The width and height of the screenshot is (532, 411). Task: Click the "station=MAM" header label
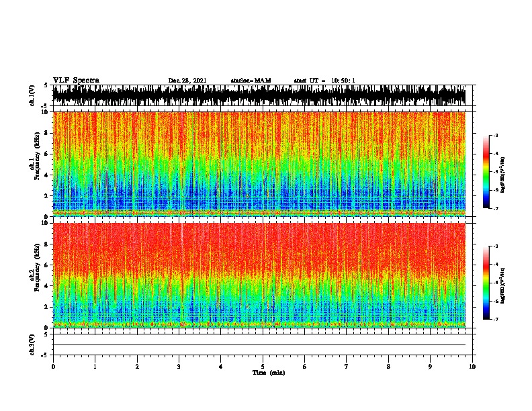(x=251, y=81)
